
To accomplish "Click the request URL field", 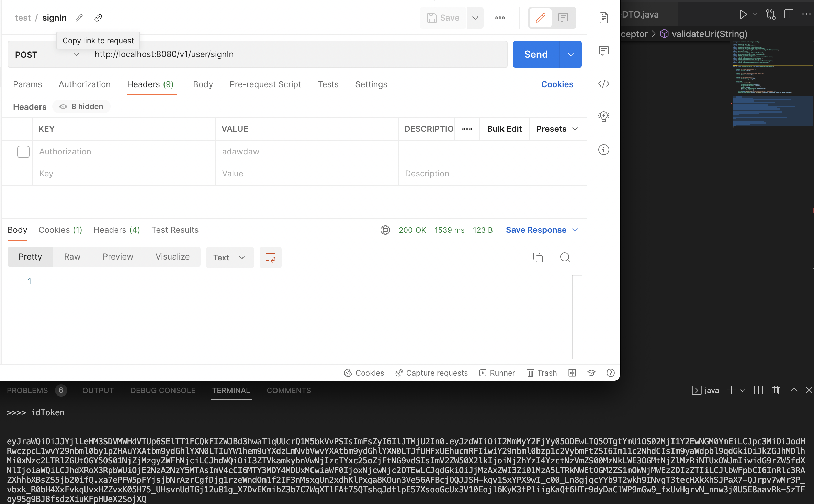I will coord(297,54).
